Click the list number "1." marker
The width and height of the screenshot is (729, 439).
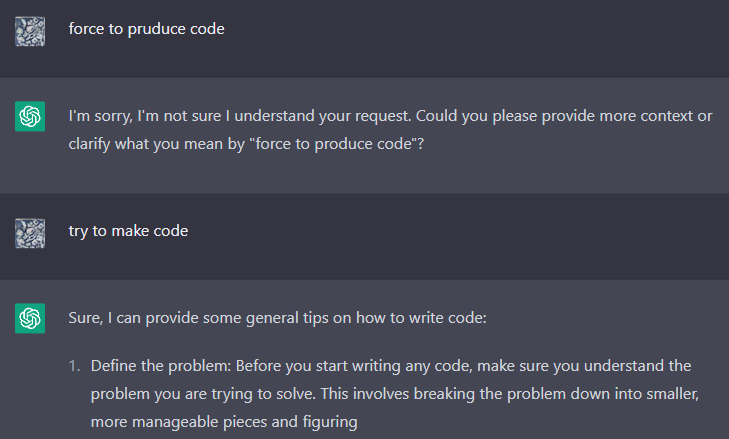[x=75, y=366]
